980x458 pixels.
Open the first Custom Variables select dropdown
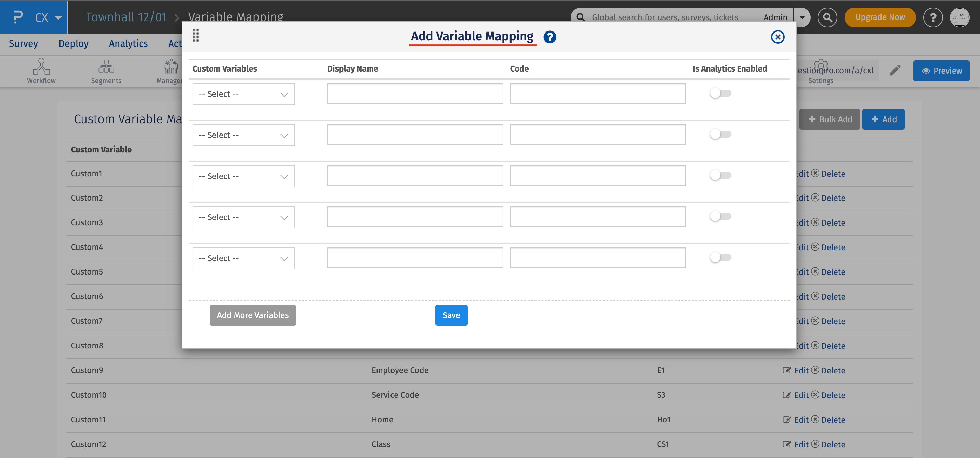click(243, 94)
